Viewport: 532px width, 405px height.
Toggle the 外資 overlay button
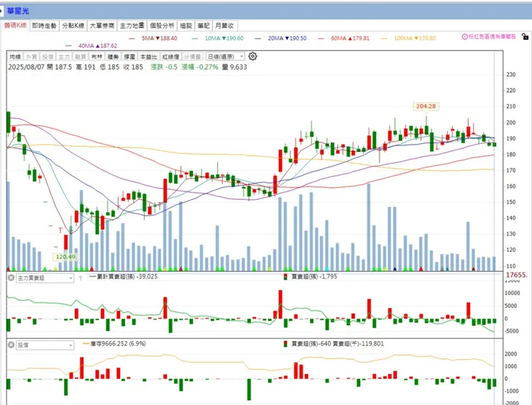click(31, 56)
